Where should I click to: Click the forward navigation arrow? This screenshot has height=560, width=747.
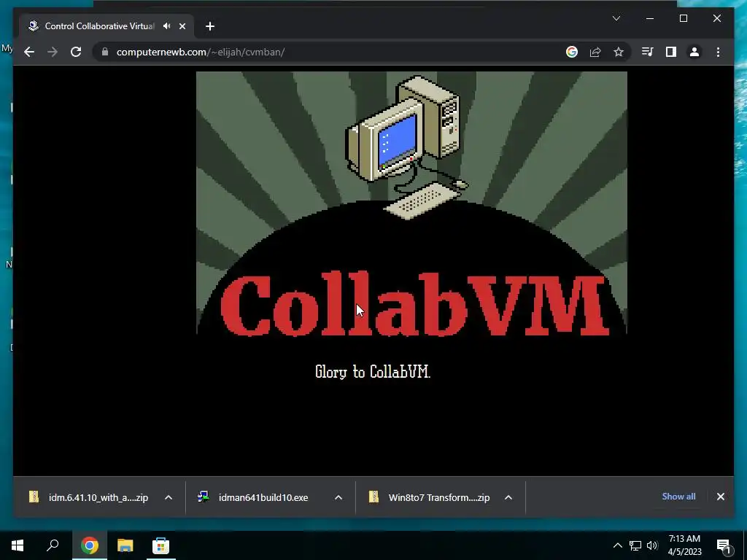53,52
